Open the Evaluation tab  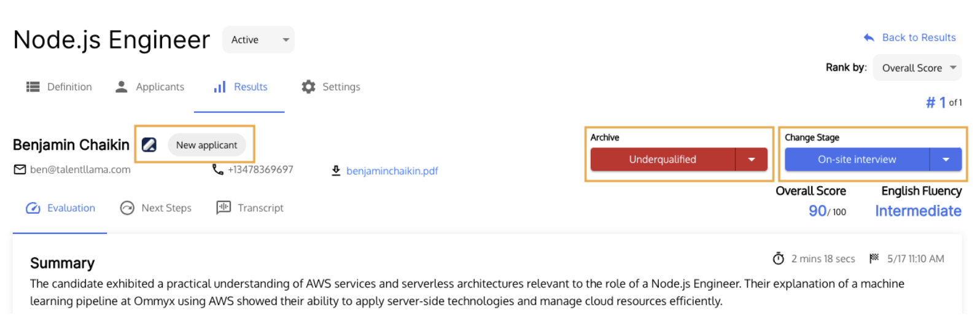click(61, 208)
